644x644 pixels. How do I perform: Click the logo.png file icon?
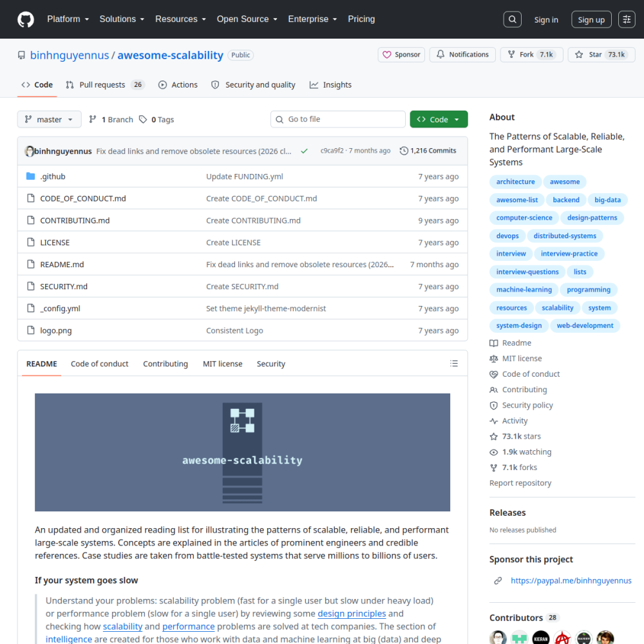(31, 330)
